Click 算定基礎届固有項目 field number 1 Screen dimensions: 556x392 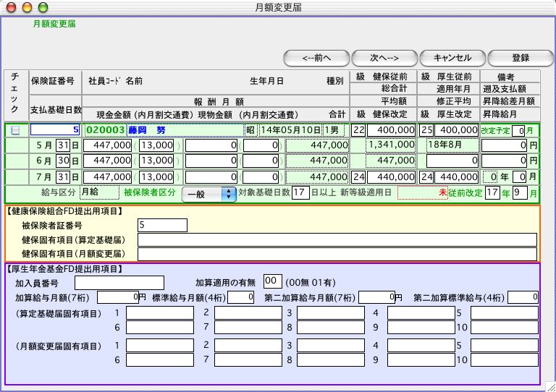tap(159, 313)
